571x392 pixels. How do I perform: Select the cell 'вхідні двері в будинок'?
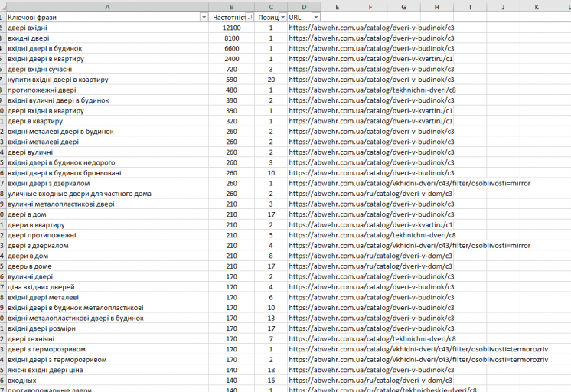(x=107, y=48)
